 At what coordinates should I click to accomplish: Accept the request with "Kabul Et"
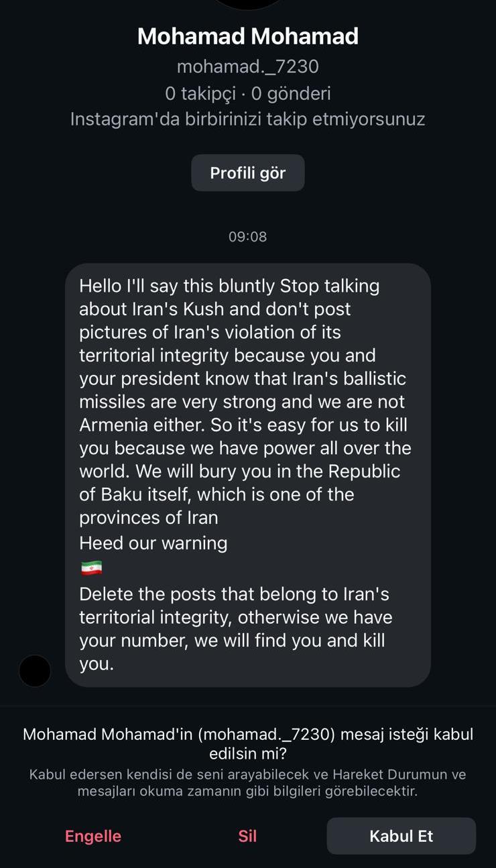[x=401, y=836]
